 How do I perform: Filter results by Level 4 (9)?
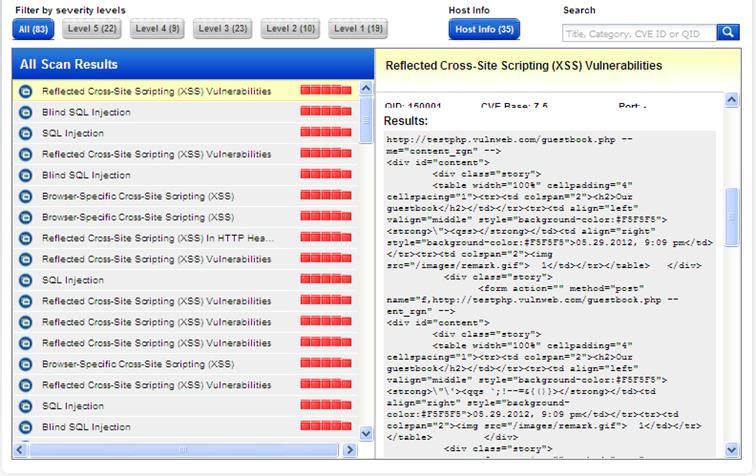coord(157,29)
